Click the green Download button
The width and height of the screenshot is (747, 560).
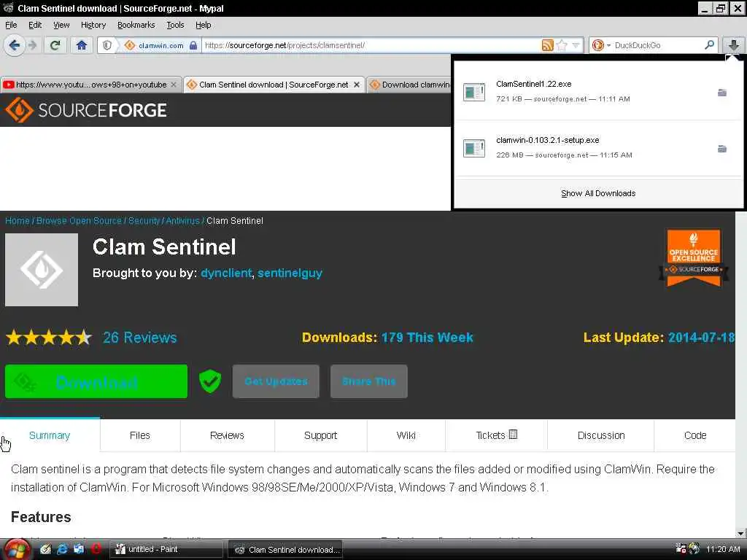point(96,381)
